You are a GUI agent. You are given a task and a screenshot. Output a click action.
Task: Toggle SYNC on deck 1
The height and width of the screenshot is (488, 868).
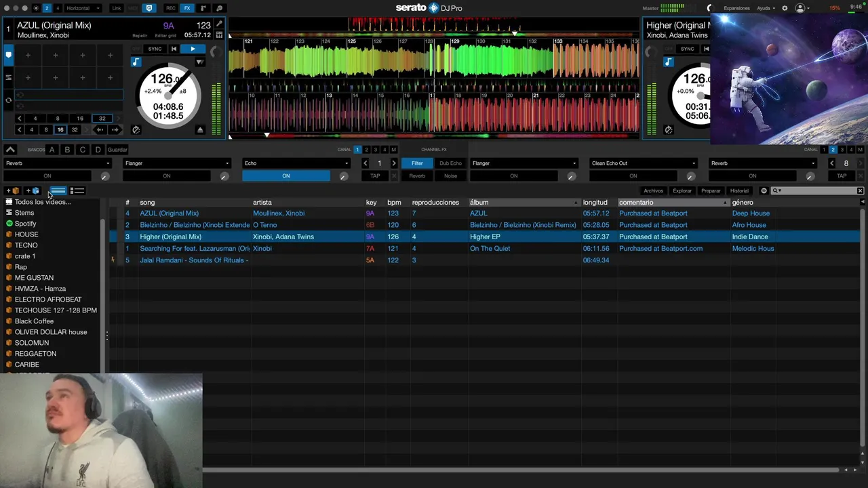tap(155, 49)
